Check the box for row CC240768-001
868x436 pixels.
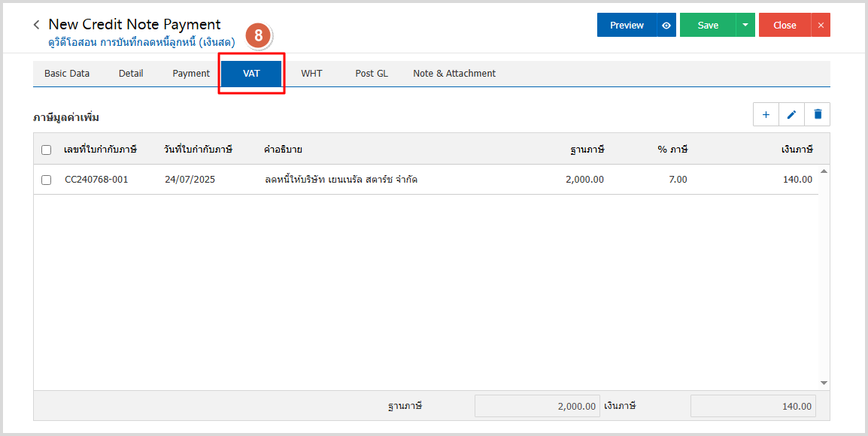(x=47, y=180)
